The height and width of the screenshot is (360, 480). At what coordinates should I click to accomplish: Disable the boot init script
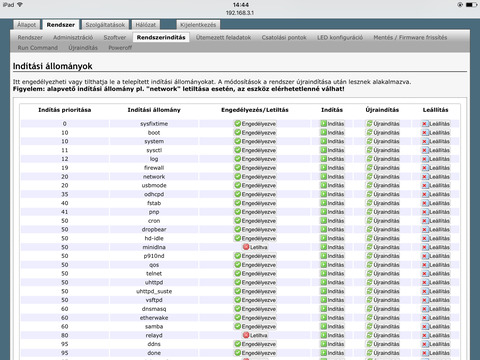pos(255,133)
